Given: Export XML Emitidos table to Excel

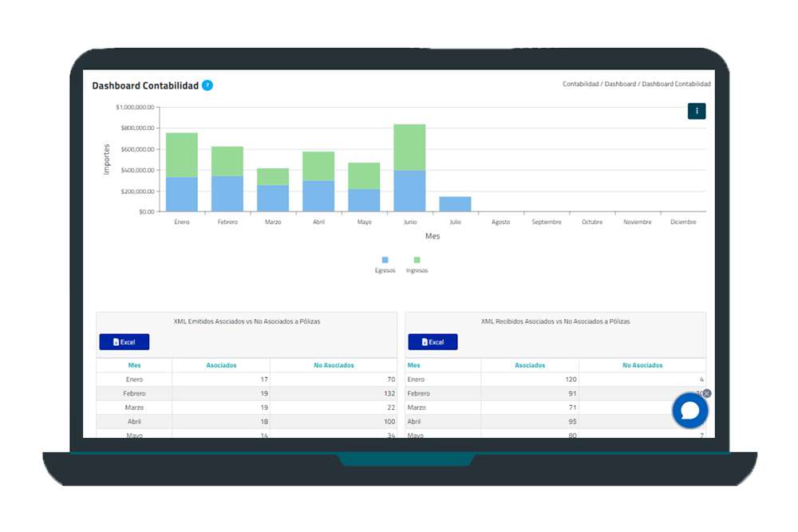Looking at the screenshot, I should (124, 342).
